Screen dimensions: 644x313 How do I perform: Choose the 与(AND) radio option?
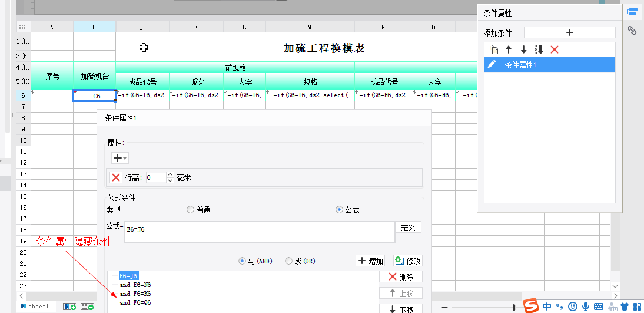[x=242, y=261]
